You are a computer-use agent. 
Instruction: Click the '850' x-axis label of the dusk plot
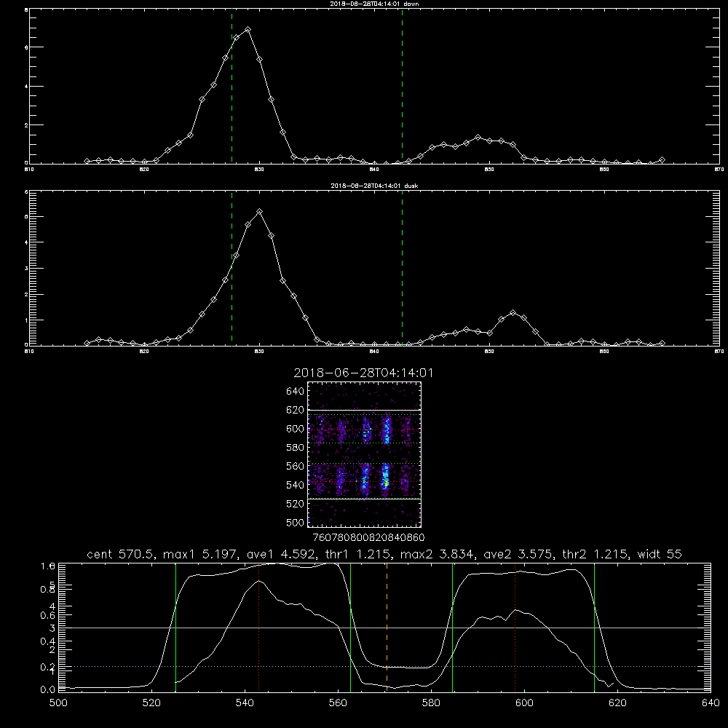point(489,352)
